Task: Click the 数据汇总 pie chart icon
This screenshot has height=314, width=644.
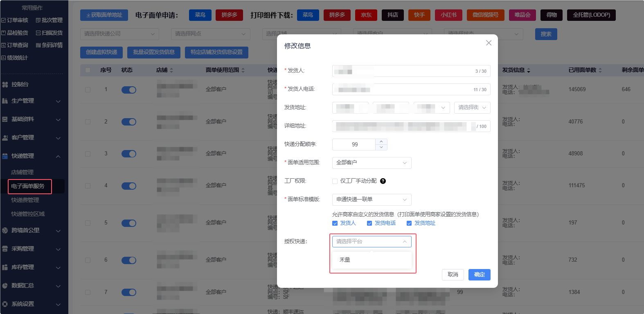Action: (x=5, y=286)
